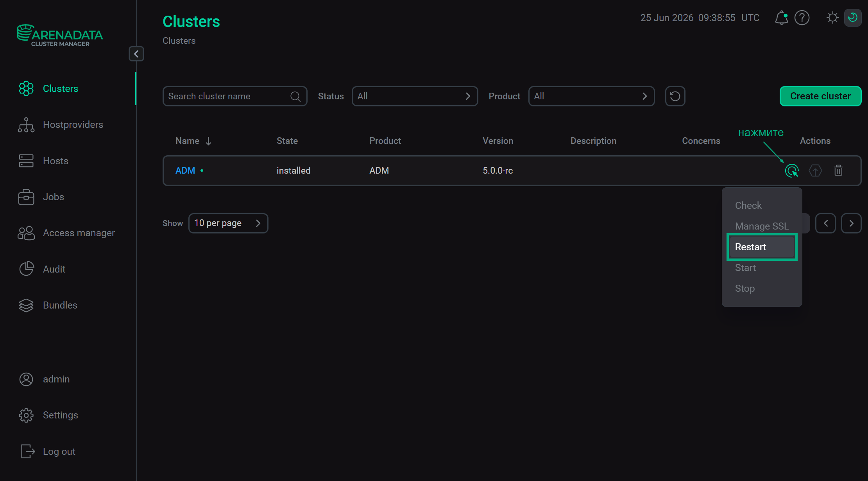Click the Hostproviders tree icon
Image resolution: width=868 pixels, height=481 pixels.
point(26,125)
